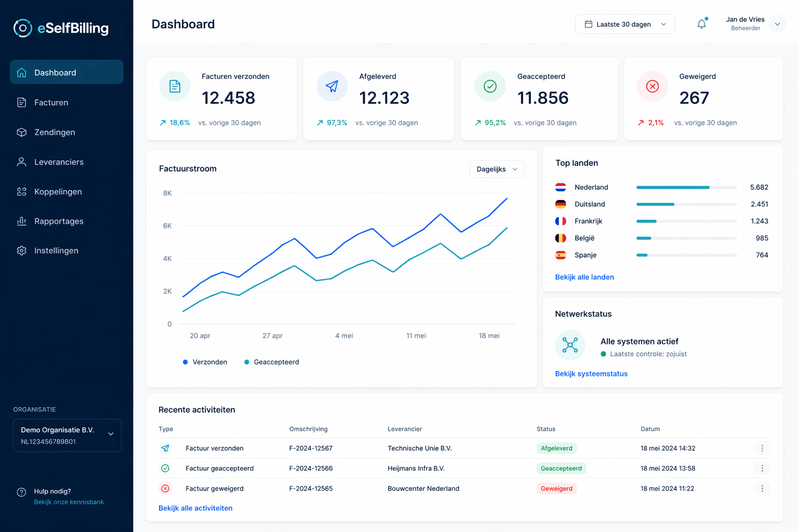Click the 18,6% trend value
Image resolution: width=798 pixels, height=532 pixels.
click(180, 123)
